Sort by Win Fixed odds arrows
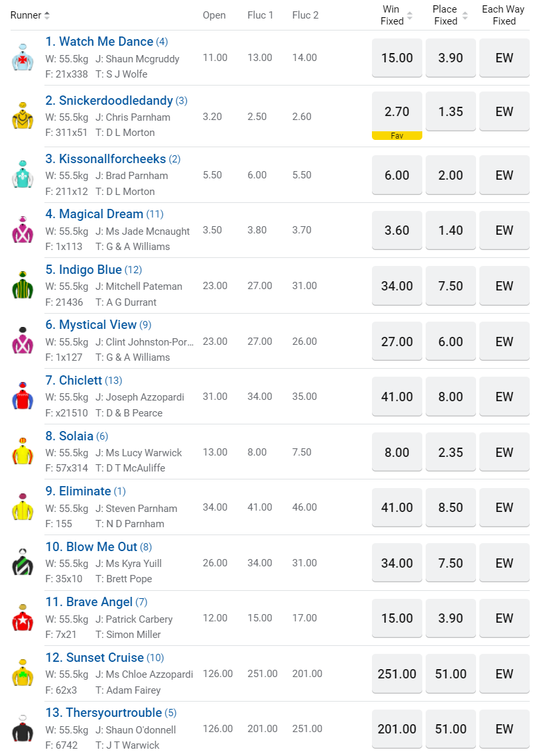This screenshot has width=539, height=756. point(410,15)
